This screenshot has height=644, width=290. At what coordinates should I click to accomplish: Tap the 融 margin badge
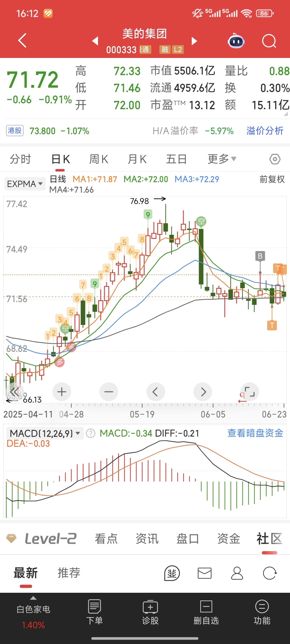[x=165, y=49]
